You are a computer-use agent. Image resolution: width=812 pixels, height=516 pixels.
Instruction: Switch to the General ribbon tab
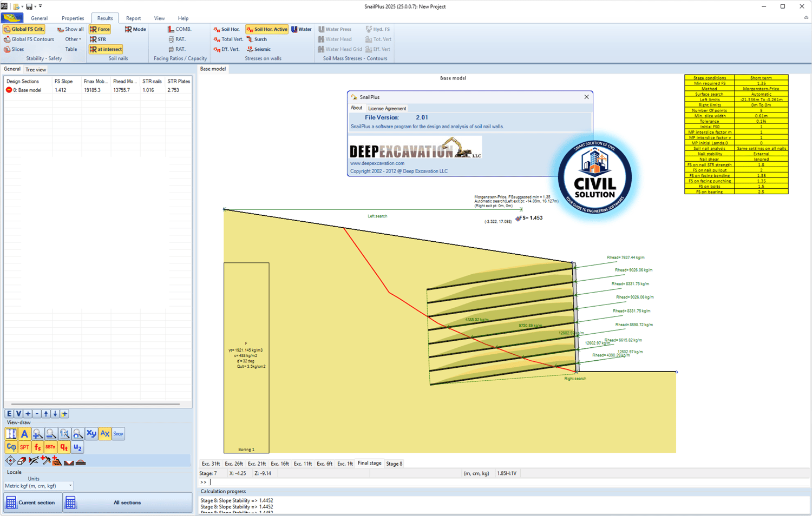(39, 18)
